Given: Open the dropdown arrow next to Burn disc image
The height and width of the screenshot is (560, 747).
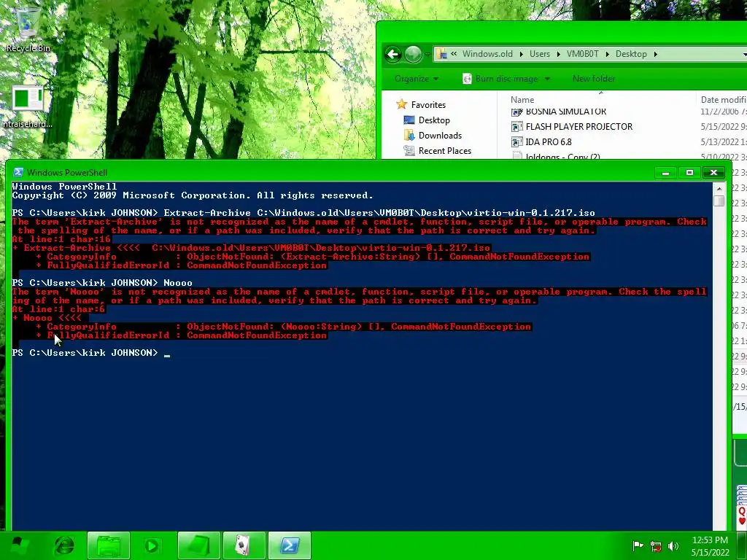Looking at the screenshot, I should pos(547,79).
